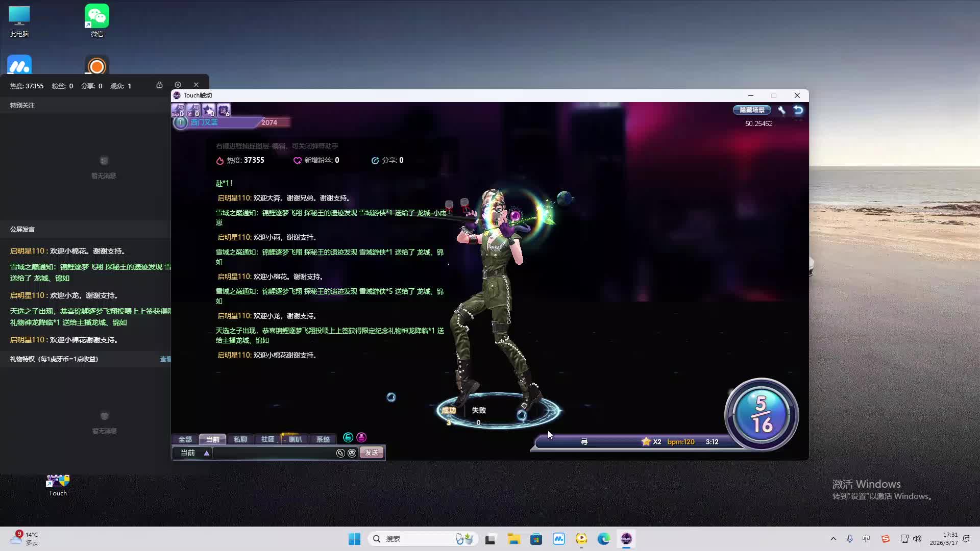
Task: Open Microsoft Edge from the taskbar
Action: pyautogui.click(x=604, y=539)
